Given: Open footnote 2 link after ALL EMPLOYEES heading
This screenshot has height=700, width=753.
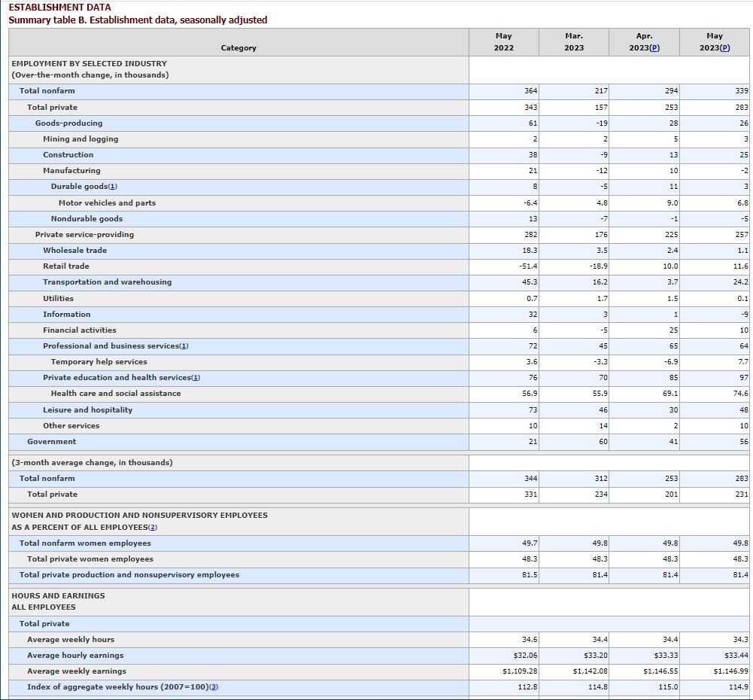Looking at the screenshot, I should coord(153,528).
